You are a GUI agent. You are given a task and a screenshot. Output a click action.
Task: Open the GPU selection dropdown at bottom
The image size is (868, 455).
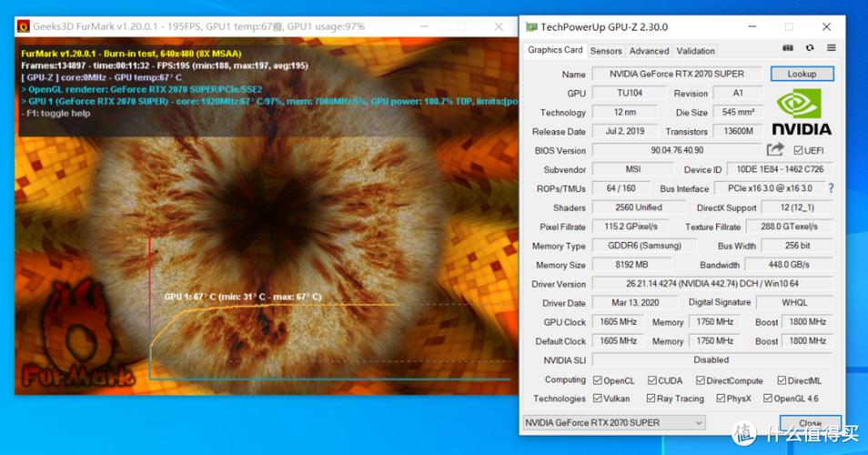[x=614, y=422]
